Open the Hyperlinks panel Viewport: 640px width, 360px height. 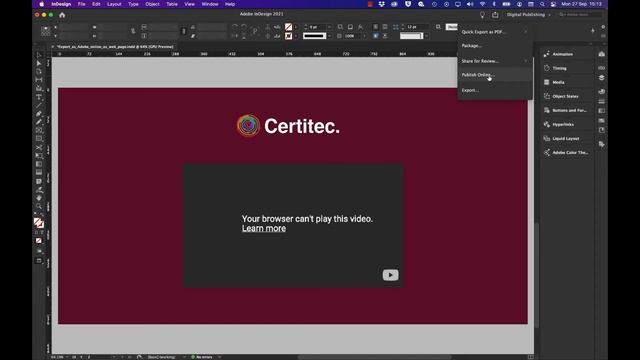point(563,124)
